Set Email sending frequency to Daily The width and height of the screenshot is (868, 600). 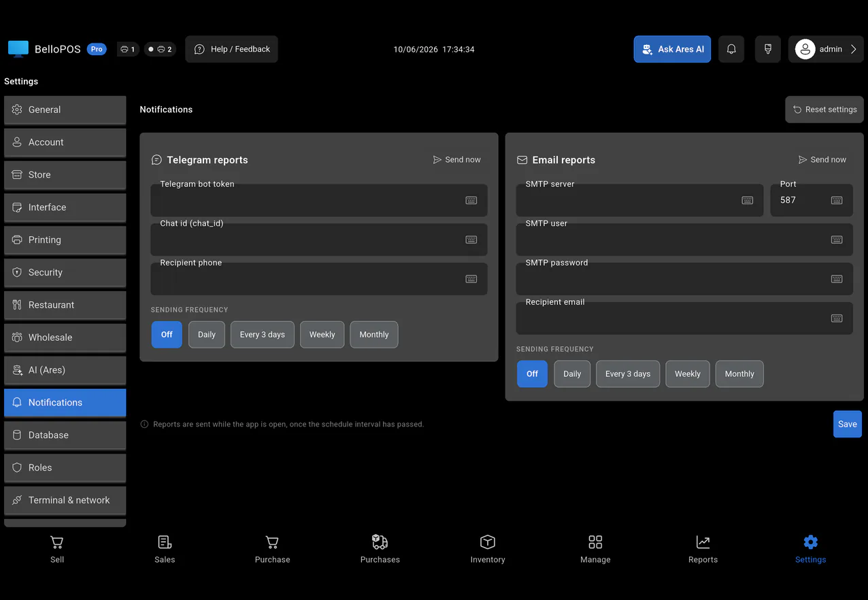pos(572,374)
